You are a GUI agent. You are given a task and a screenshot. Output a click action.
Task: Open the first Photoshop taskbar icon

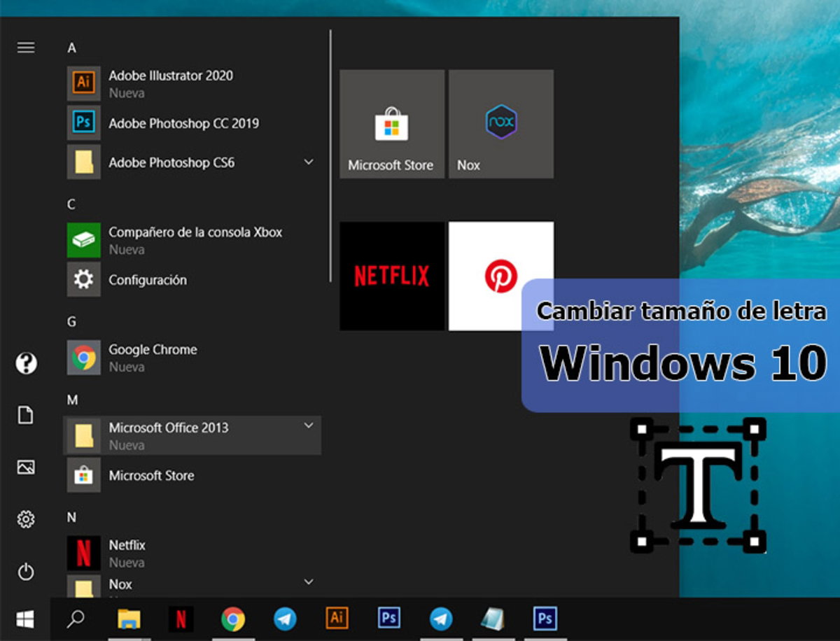(388, 619)
